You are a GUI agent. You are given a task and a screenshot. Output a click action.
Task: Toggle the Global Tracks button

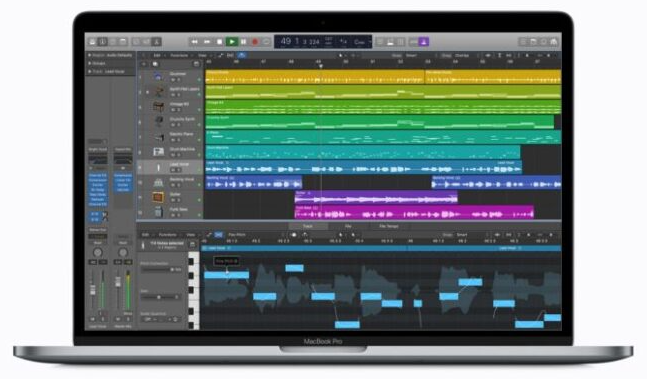[196, 64]
